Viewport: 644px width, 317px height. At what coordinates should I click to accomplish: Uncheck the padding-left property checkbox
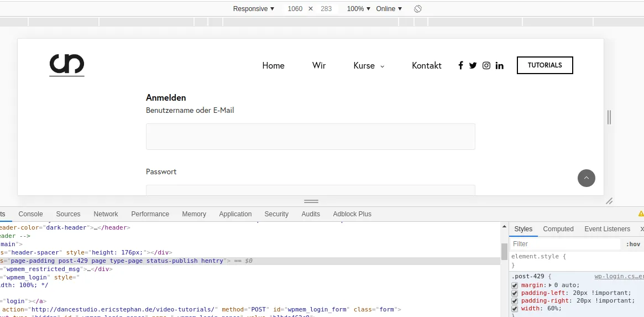click(515, 293)
